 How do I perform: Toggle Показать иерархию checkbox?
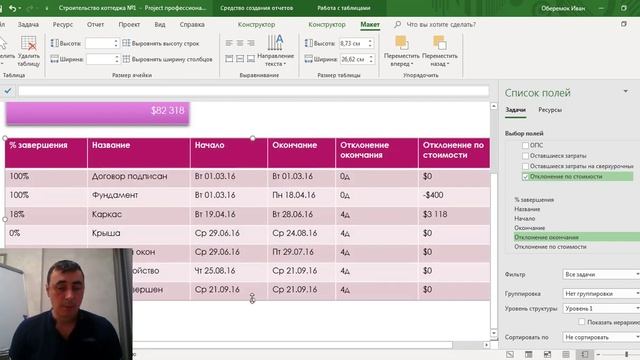(581, 322)
